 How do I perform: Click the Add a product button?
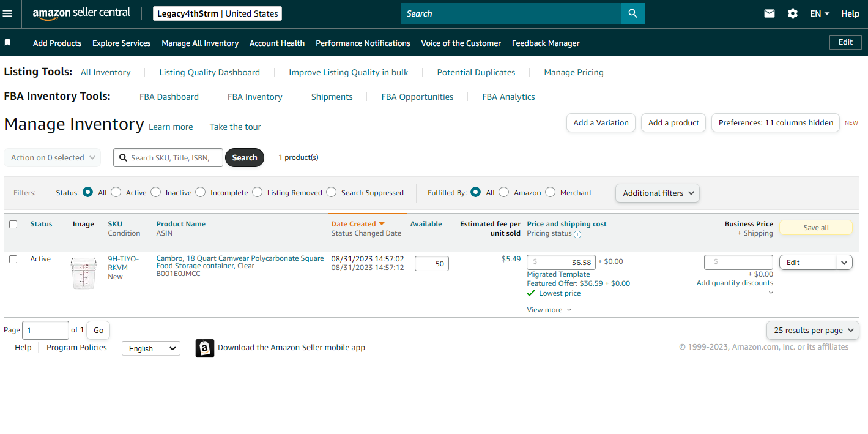pyautogui.click(x=673, y=122)
